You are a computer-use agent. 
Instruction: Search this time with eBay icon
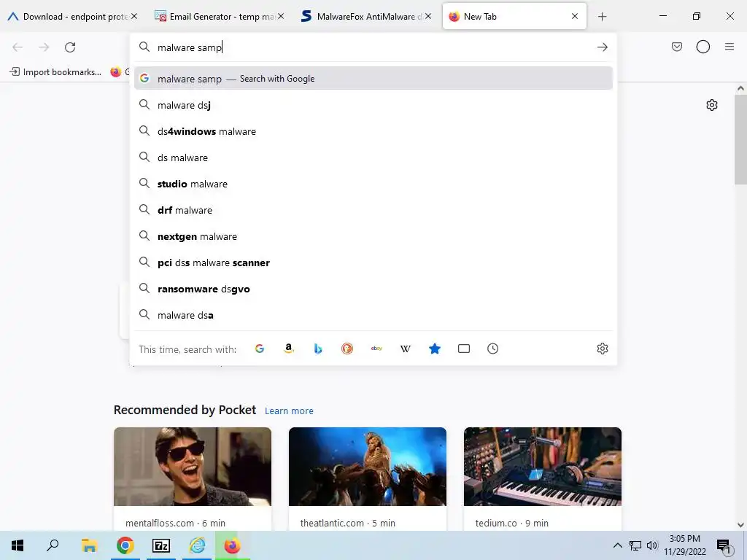[376, 349]
